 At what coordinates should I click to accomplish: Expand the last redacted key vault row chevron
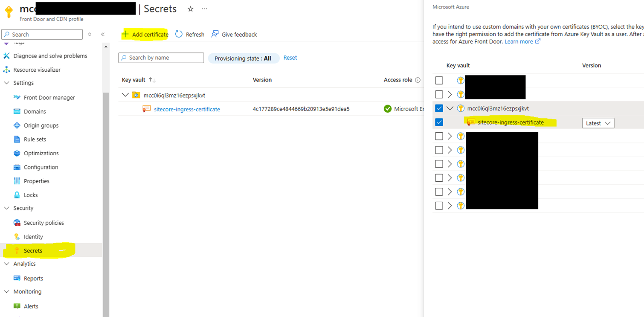[450, 206]
